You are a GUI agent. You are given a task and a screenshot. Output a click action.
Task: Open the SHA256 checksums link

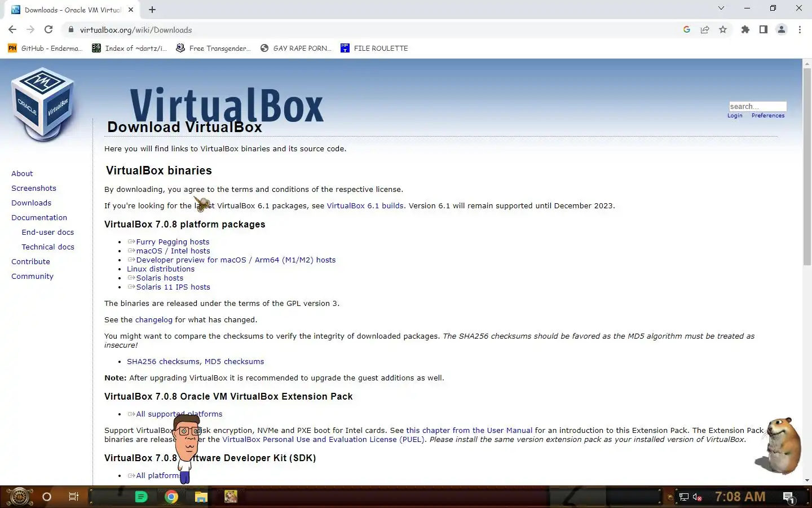pos(163,361)
